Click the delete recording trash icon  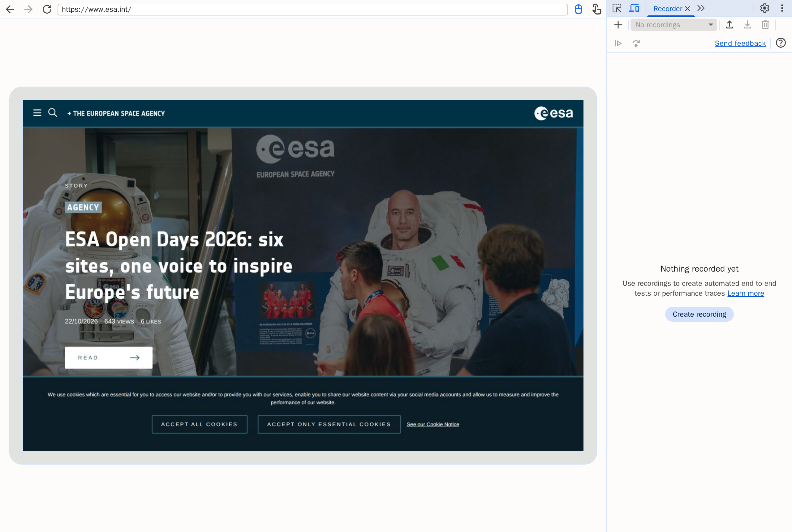point(765,25)
